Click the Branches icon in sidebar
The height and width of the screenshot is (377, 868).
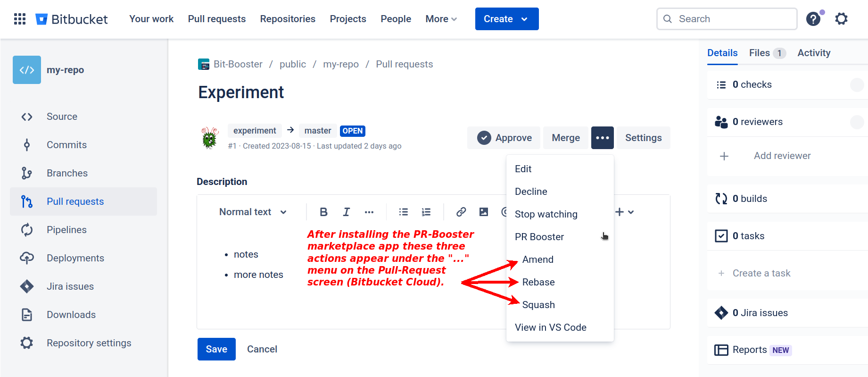[x=27, y=173]
